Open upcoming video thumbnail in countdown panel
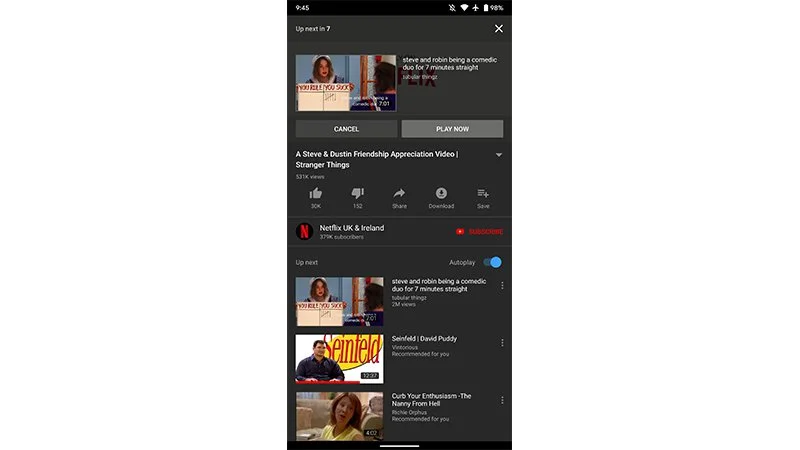 346,83
